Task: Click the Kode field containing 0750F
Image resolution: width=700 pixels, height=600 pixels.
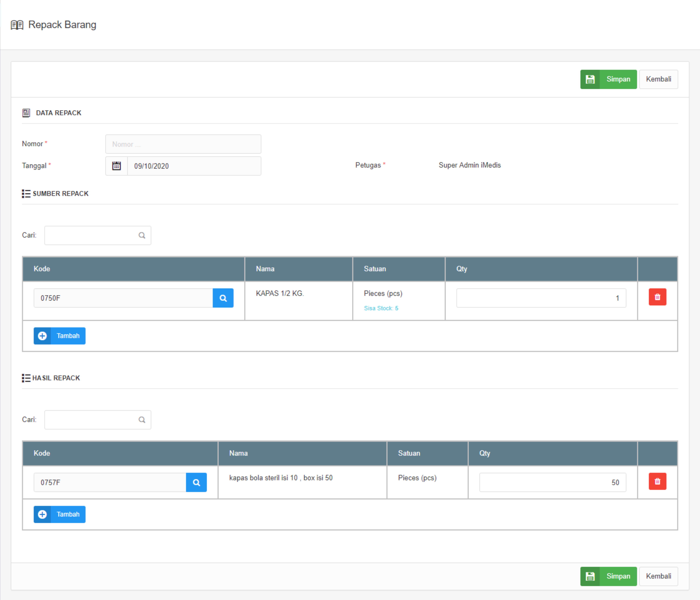Action: click(x=123, y=298)
